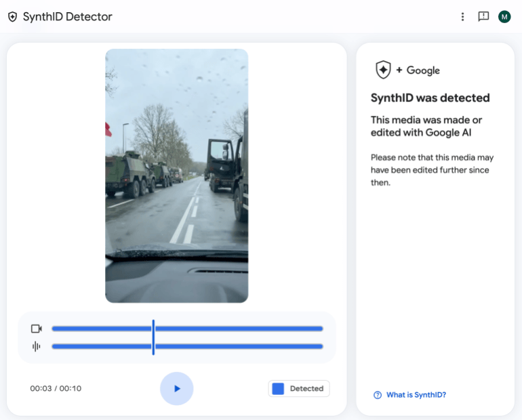Click the Detected legend chip

(x=298, y=388)
